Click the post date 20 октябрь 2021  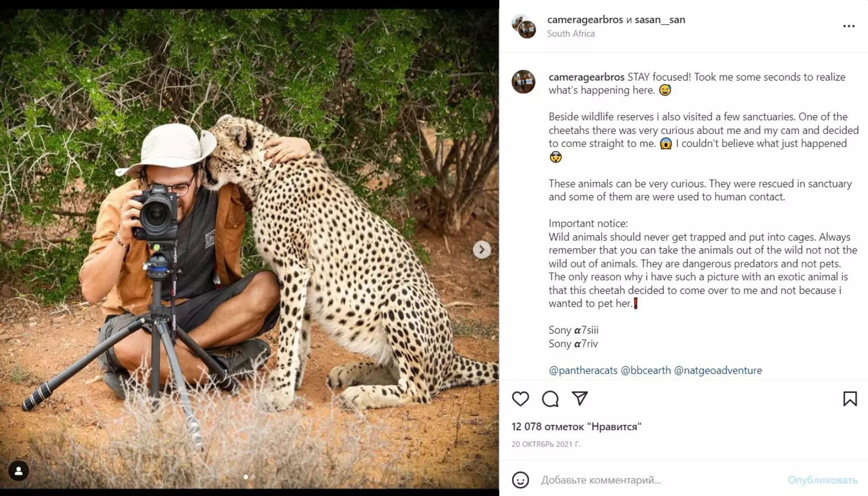[x=546, y=444]
